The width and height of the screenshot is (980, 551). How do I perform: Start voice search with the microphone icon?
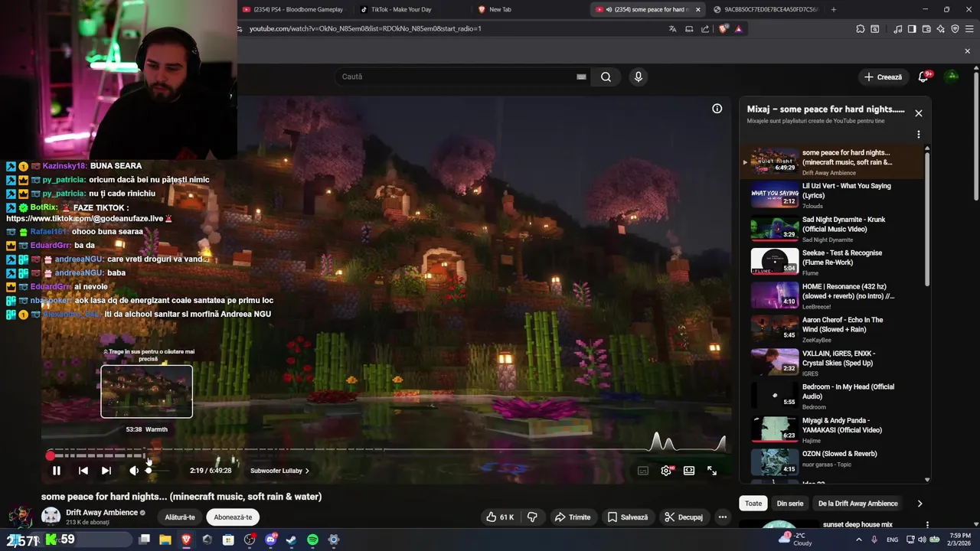pyautogui.click(x=639, y=77)
